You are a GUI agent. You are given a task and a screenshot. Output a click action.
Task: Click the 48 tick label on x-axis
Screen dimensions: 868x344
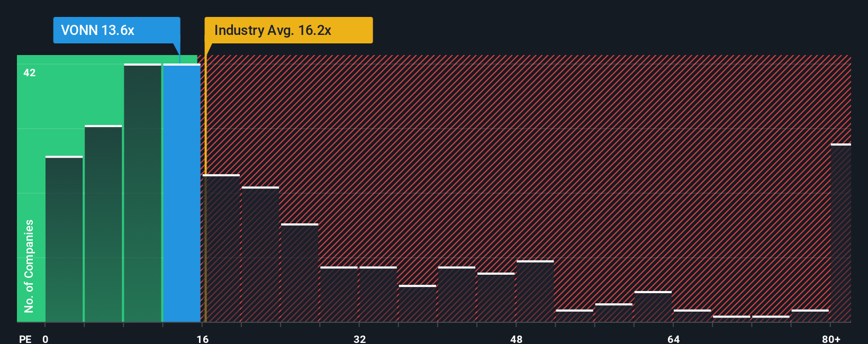[517, 339]
